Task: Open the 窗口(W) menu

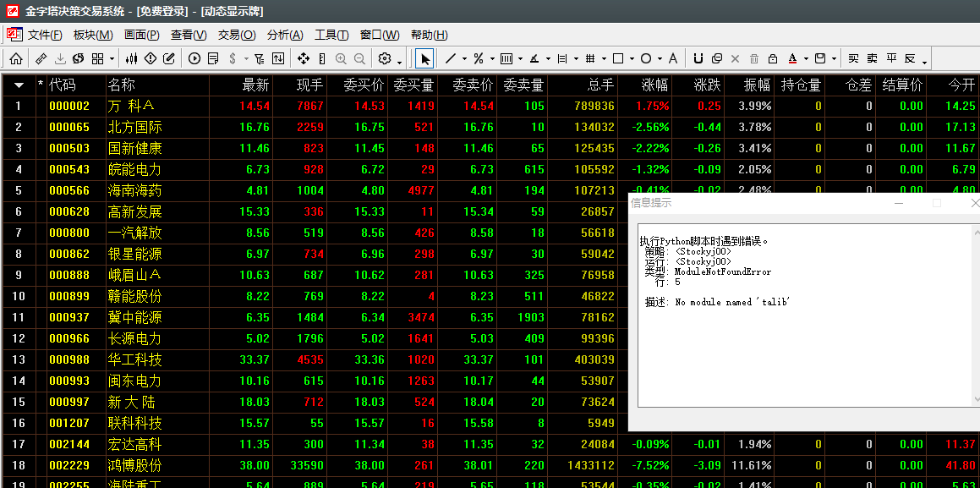Action: coord(380,35)
